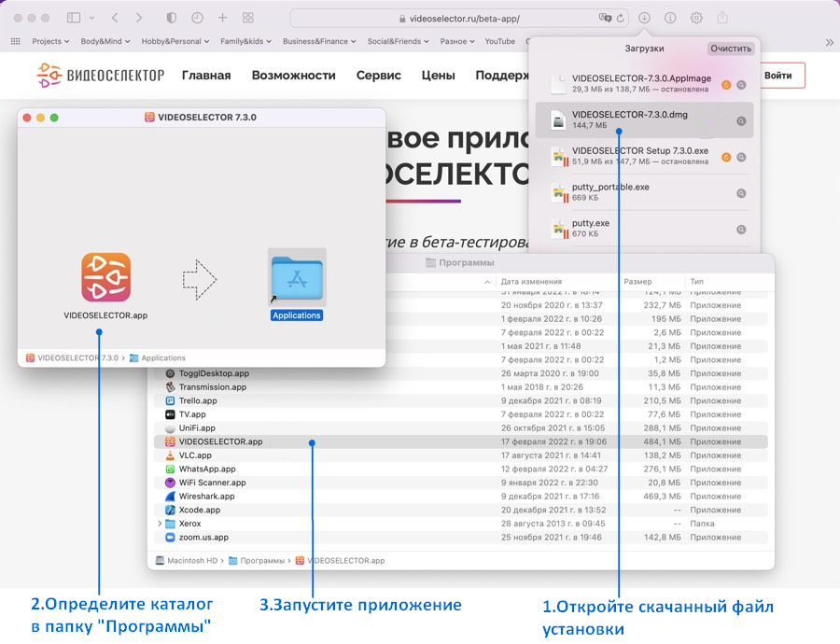This screenshot has height=644, width=840.
Task: Show VIDEOSELECTOR-7.3.0.dmg in Finder
Action: coord(741,121)
